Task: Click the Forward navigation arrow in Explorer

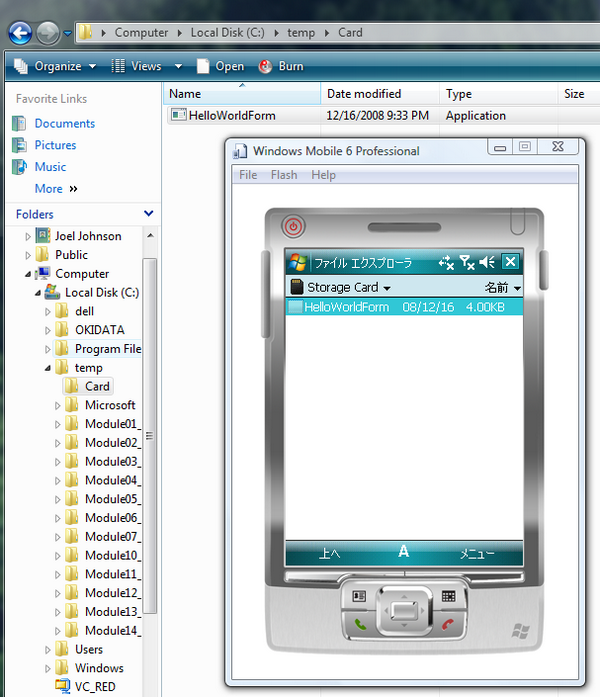Action: 48,33
